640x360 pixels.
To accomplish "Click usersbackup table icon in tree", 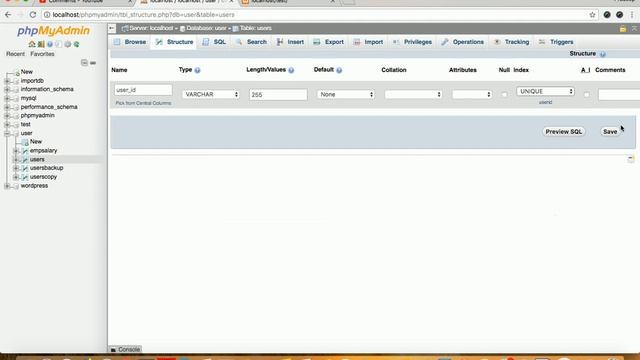I will click(25, 168).
